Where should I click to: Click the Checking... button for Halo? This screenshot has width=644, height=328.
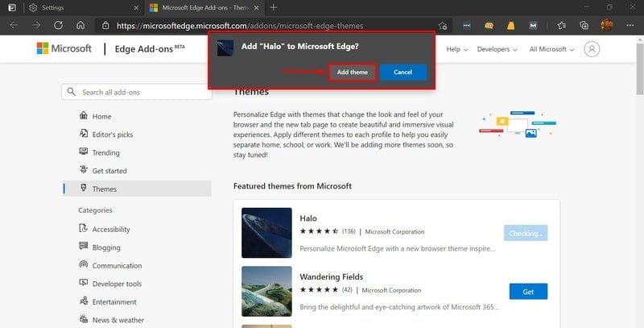pos(526,233)
